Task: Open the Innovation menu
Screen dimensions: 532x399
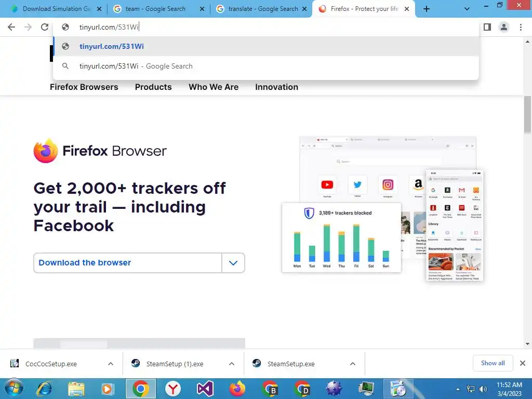Action: click(276, 87)
